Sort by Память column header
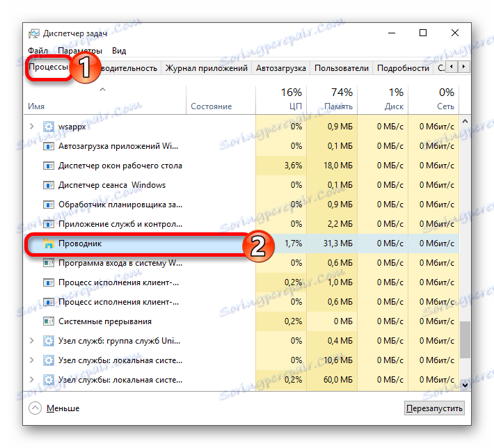 click(x=338, y=106)
